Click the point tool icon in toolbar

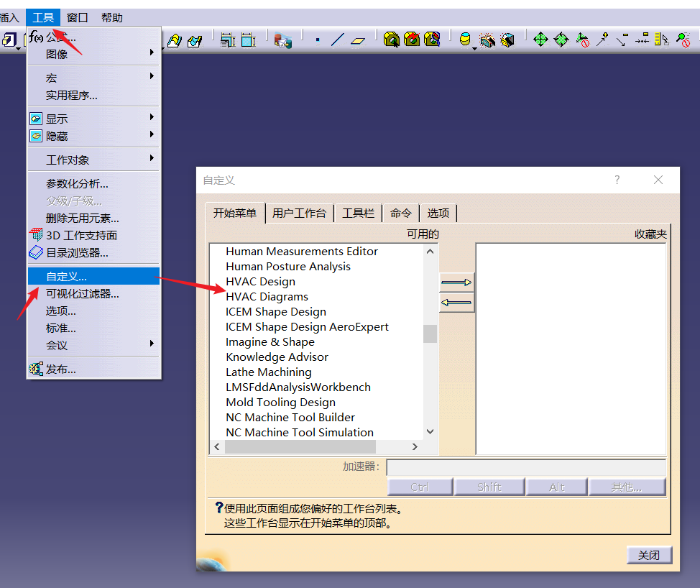point(318,40)
